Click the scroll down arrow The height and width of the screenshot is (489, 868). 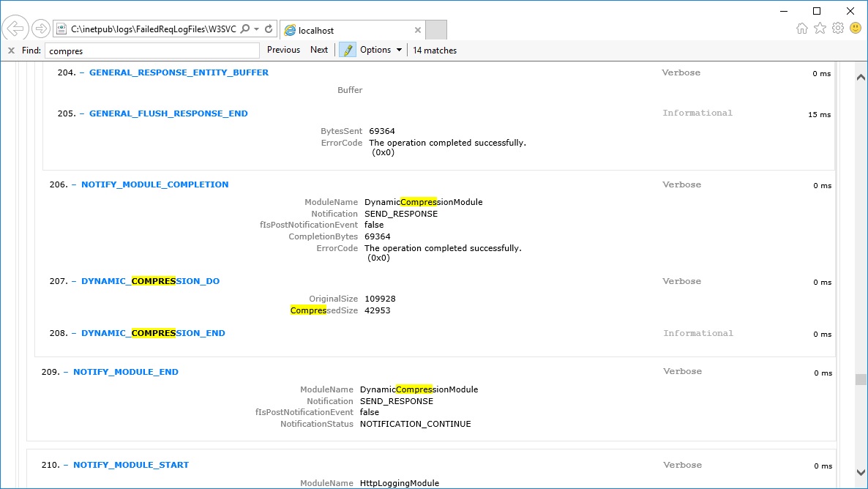[x=861, y=472]
